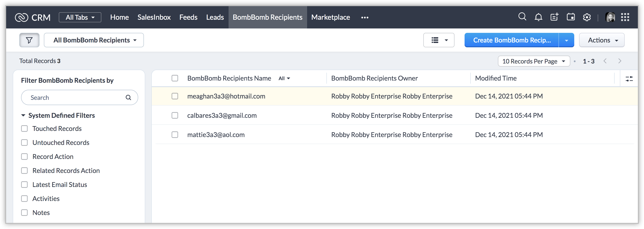644x229 pixels.
Task: Open the Actions dropdown
Action: point(602,40)
